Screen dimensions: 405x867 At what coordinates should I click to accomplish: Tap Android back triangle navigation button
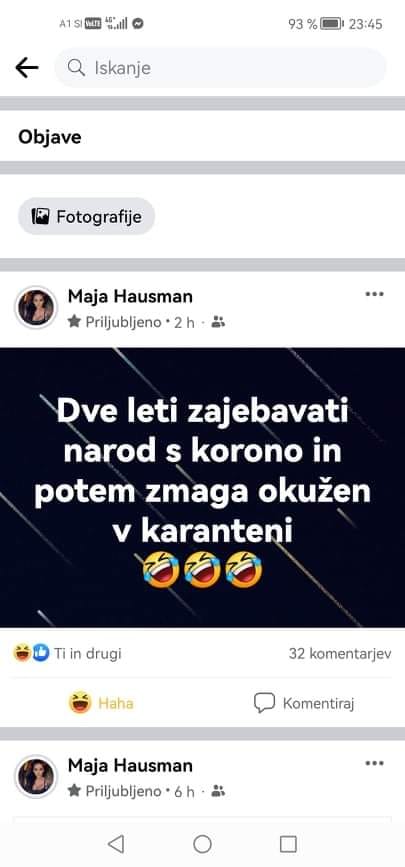click(x=116, y=844)
